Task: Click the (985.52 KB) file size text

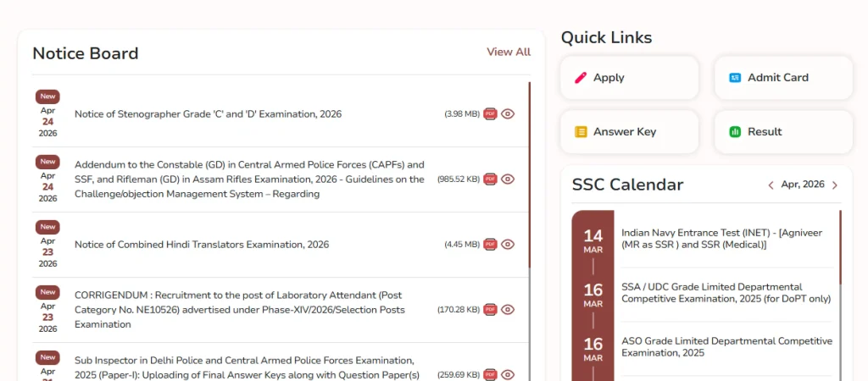Action: 459,179
